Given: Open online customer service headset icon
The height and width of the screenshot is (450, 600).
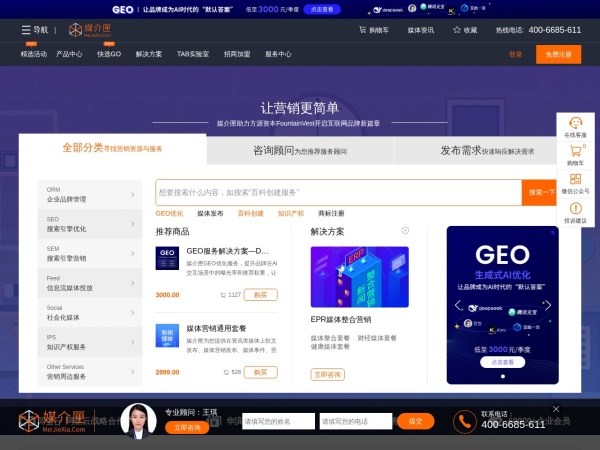Looking at the screenshot, I should (x=576, y=123).
